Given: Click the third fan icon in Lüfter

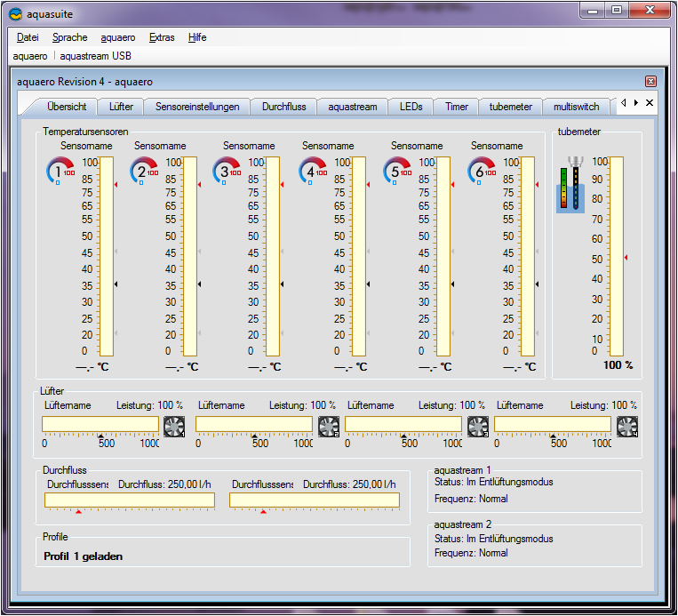Looking at the screenshot, I should pyautogui.click(x=478, y=426).
